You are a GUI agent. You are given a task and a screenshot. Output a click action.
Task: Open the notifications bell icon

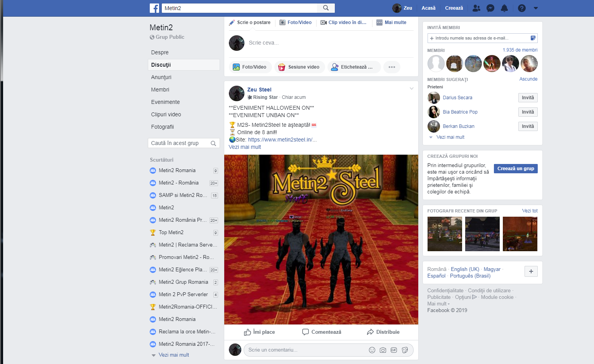[504, 8]
